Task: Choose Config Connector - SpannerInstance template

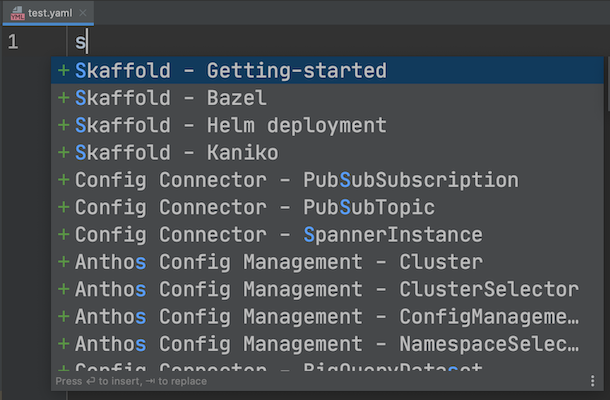Action: pyautogui.click(x=278, y=235)
